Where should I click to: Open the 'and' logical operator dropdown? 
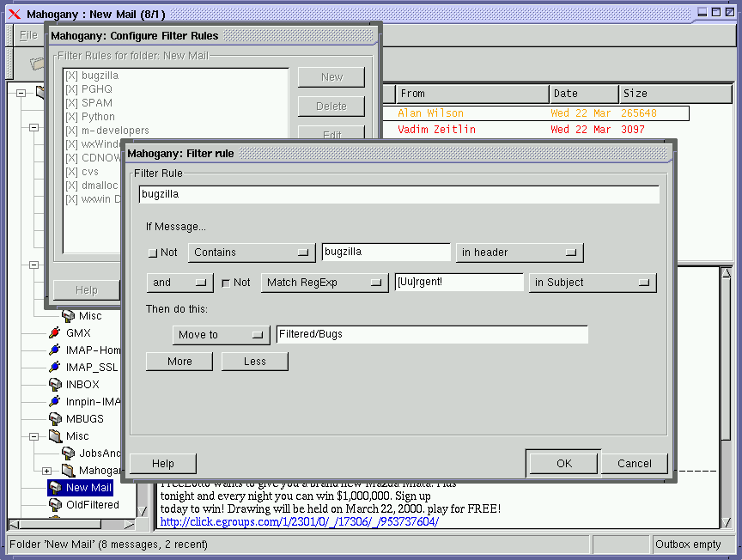coord(179,283)
